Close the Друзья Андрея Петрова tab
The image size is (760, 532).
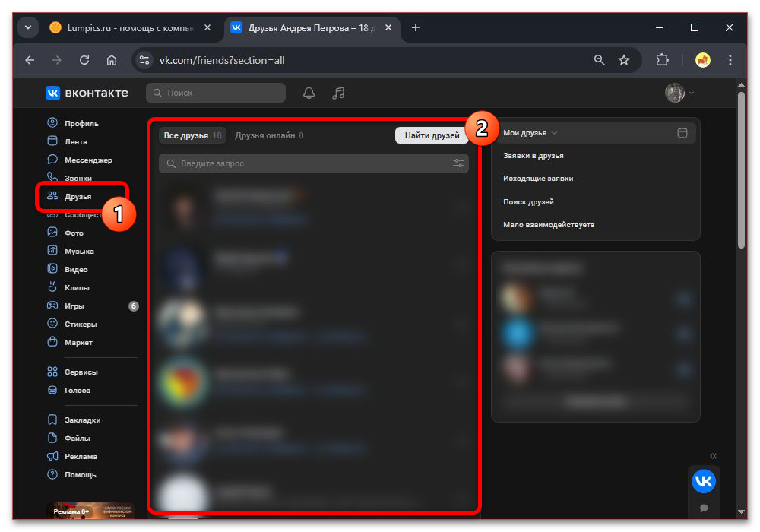tap(388, 27)
